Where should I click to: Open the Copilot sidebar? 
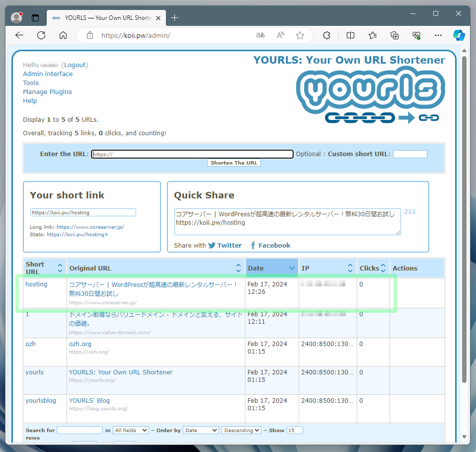point(459,35)
